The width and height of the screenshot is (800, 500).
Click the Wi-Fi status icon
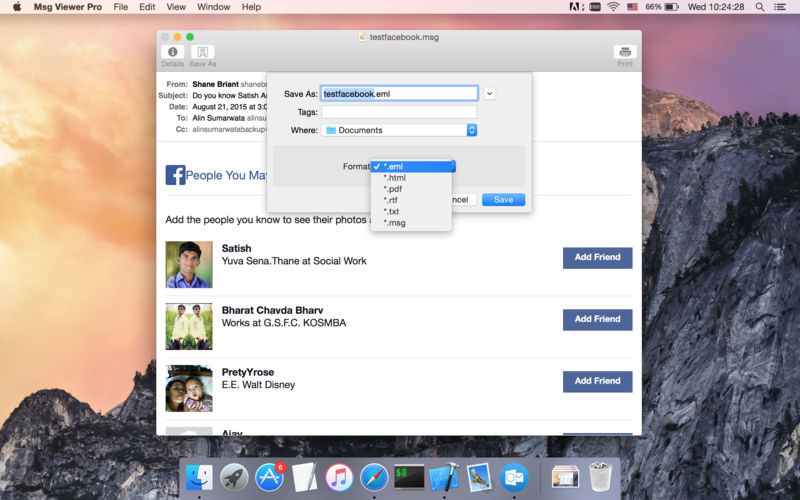point(613,7)
